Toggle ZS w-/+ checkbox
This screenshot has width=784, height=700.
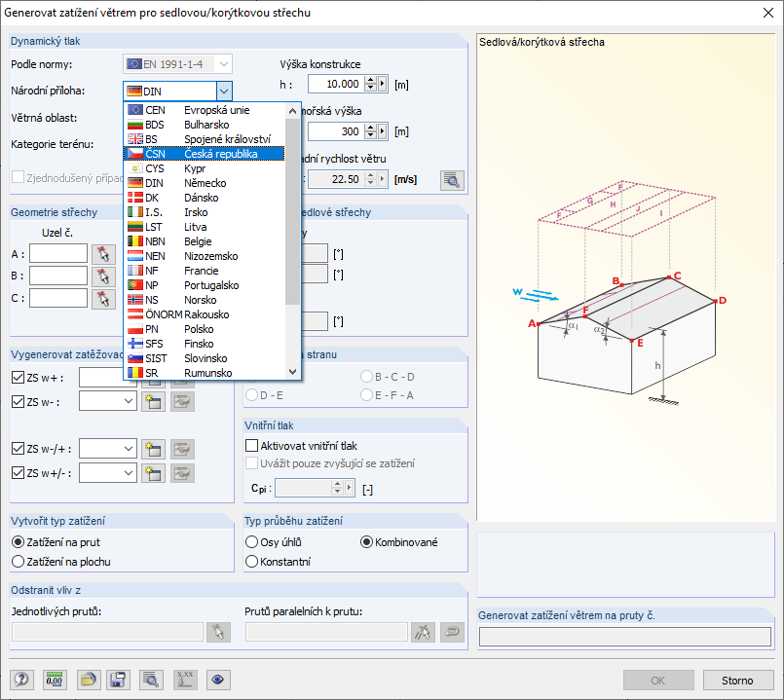pyautogui.click(x=18, y=449)
